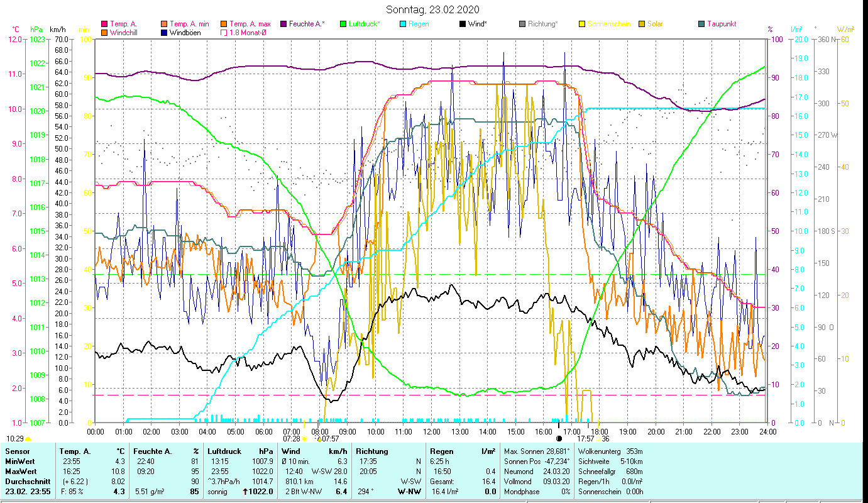Select the Luftdruck* legend label
This screenshot has width=868, height=503.
tap(365, 24)
